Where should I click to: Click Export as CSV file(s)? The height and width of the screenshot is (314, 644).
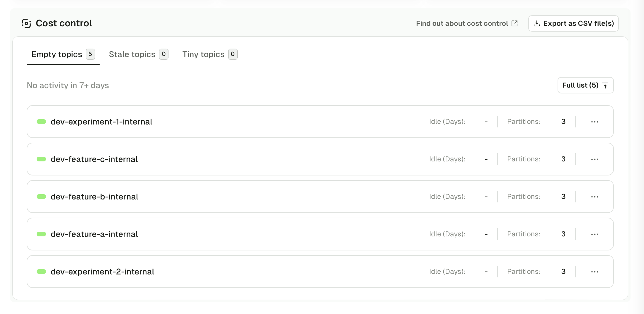(x=573, y=23)
